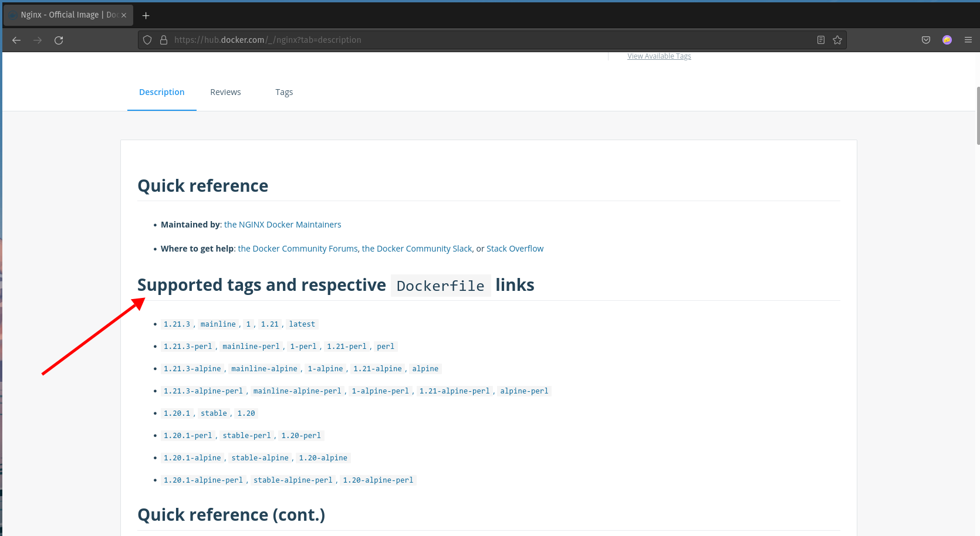Open the Firefox application menu

pos(968,40)
